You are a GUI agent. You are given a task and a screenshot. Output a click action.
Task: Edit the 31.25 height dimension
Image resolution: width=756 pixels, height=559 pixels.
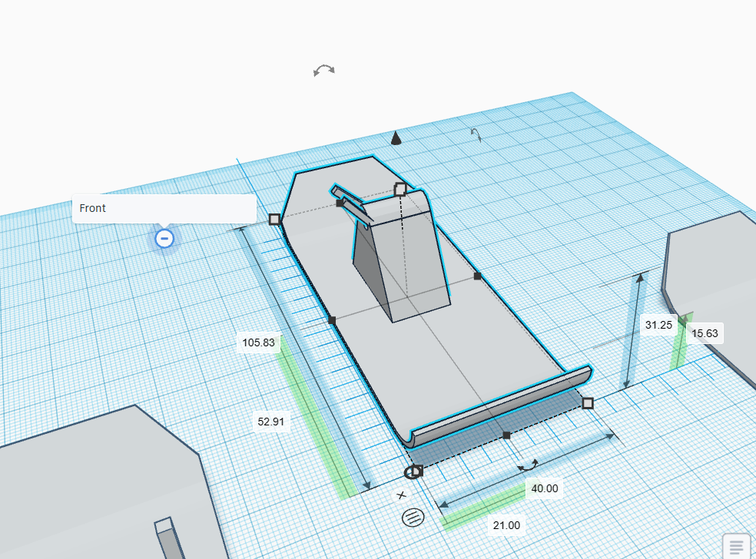click(x=658, y=325)
